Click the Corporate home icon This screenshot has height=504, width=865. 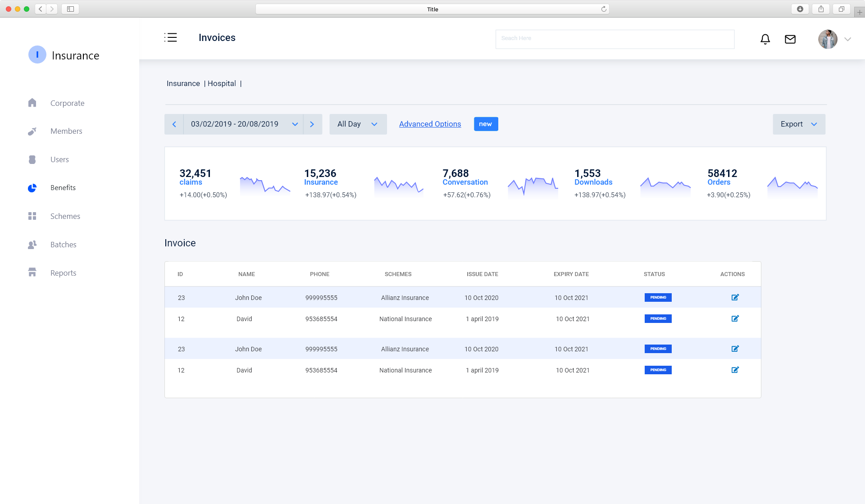coord(32,103)
